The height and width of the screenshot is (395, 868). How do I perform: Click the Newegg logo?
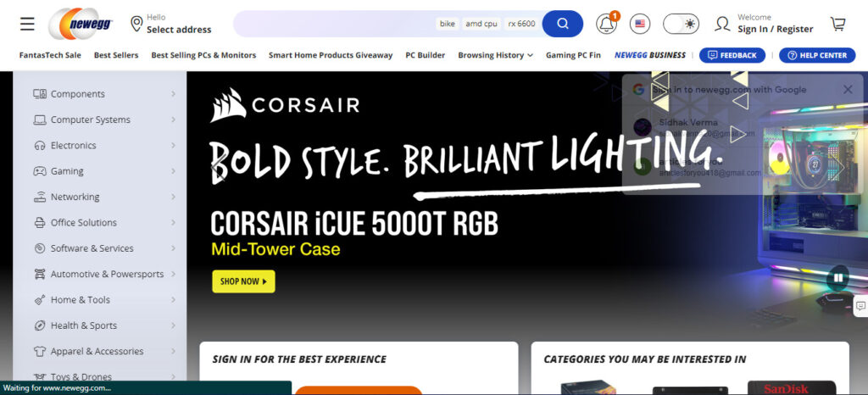click(81, 24)
